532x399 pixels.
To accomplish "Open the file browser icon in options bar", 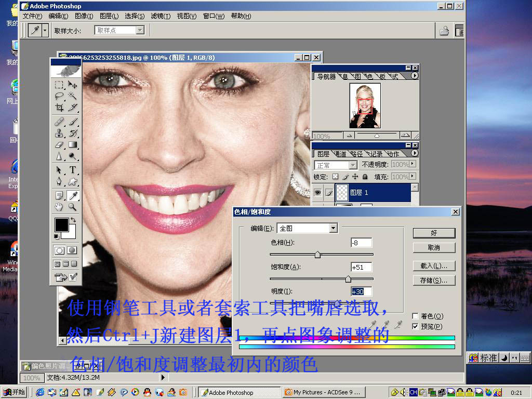I will [444, 31].
